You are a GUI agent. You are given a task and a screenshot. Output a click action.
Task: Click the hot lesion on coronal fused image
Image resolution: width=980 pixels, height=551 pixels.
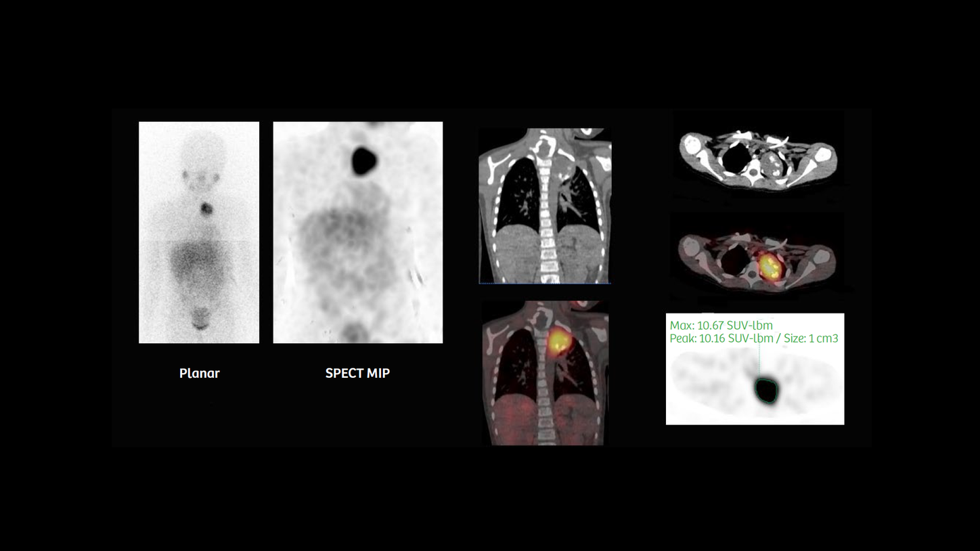[x=558, y=343]
